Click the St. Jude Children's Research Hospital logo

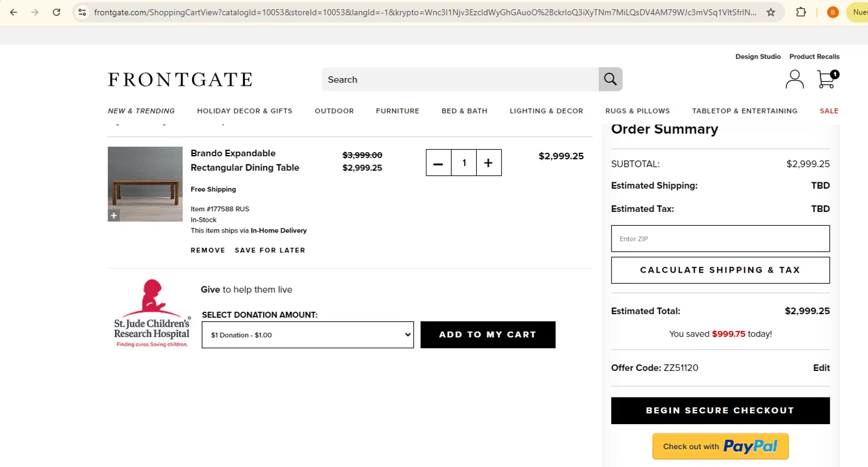pyautogui.click(x=152, y=313)
